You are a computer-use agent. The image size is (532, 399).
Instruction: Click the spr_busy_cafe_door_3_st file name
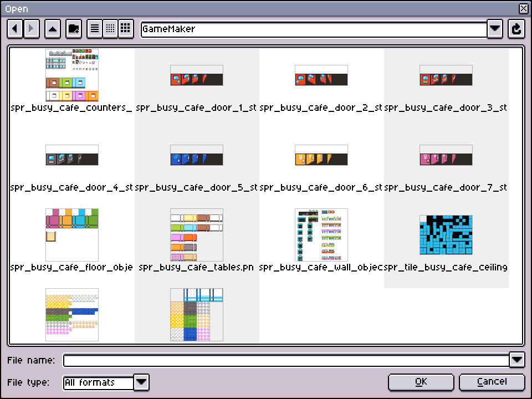click(446, 108)
